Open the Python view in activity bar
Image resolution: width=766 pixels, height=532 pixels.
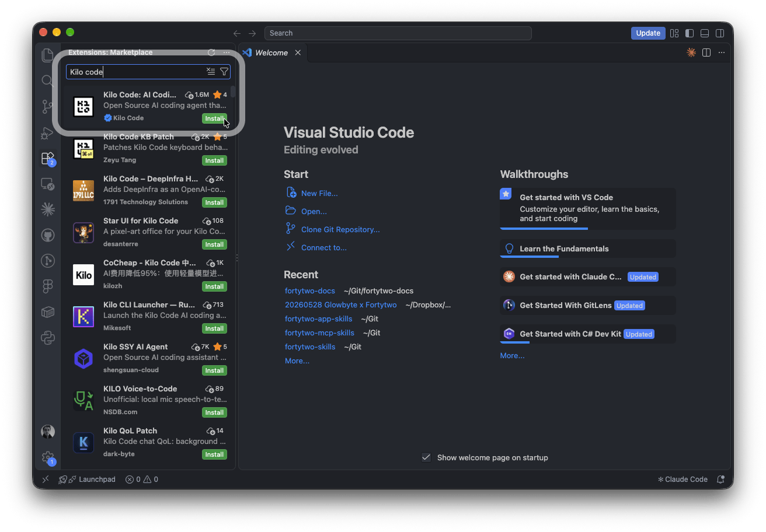pyautogui.click(x=48, y=337)
